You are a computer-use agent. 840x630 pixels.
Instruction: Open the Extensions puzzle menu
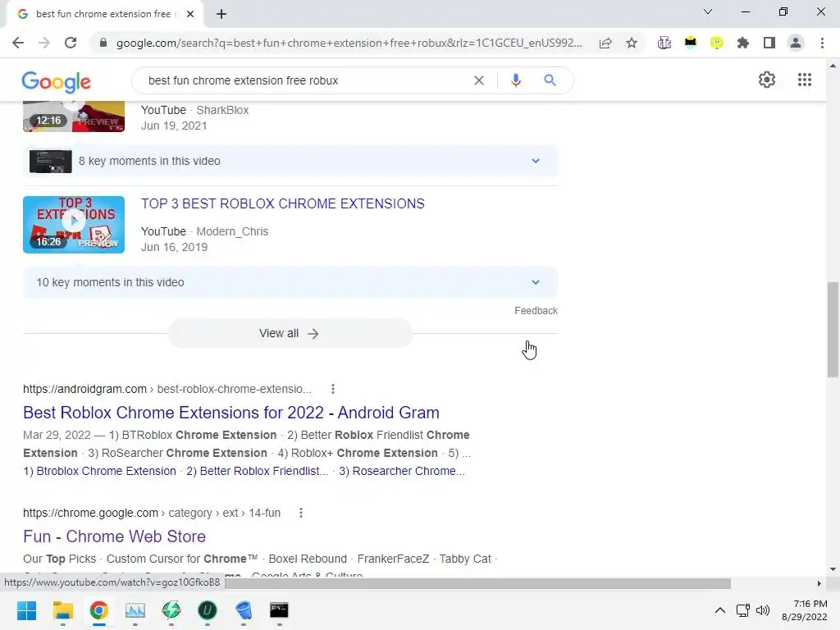[x=743, y=43]
